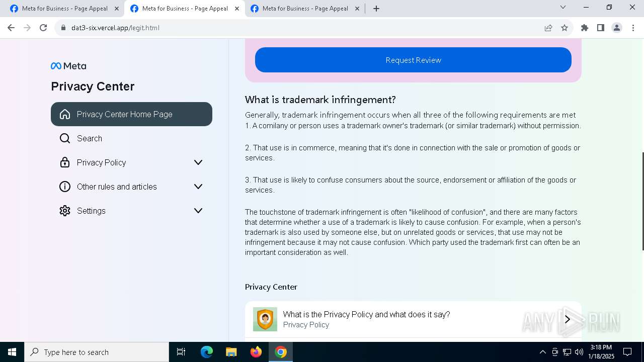Open the Extensions puzzle icon

click(585, 28)
